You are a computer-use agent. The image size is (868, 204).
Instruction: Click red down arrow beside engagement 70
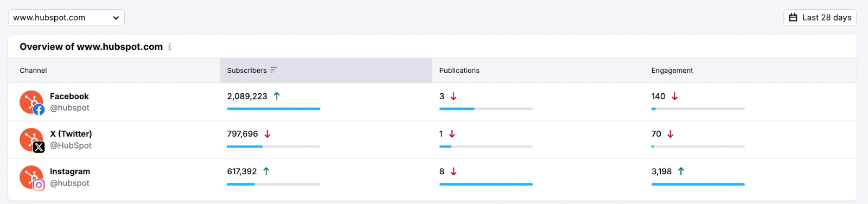point(671,134)
